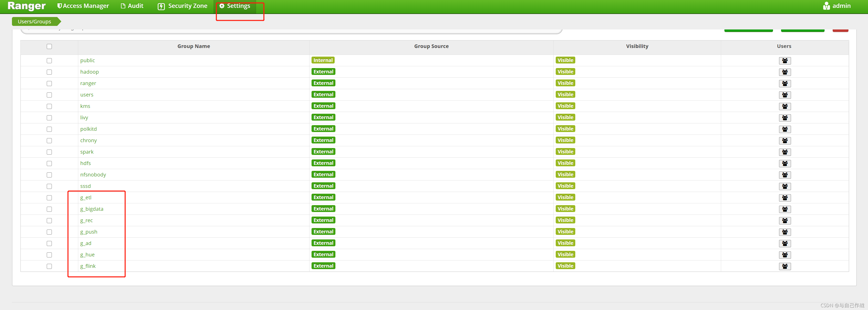The image size is (868, 310).
Task: Tick the checkbox for g_etl group
Action: point(49,198)
